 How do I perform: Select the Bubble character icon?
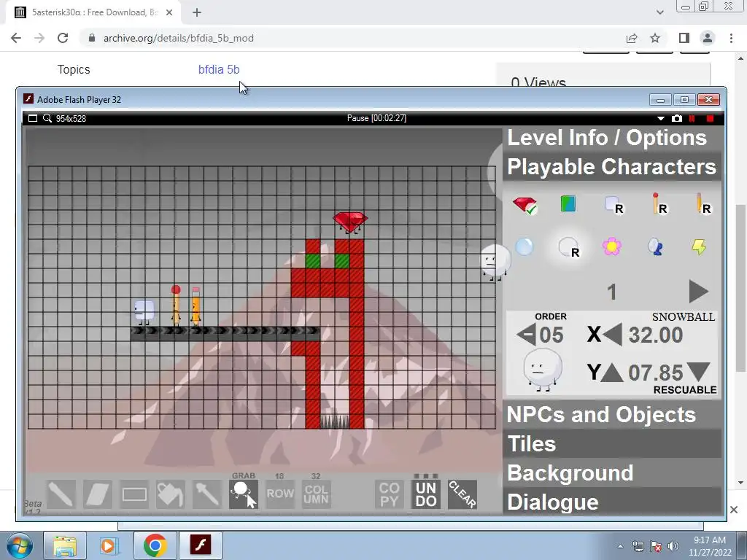(x=524, y=246)
